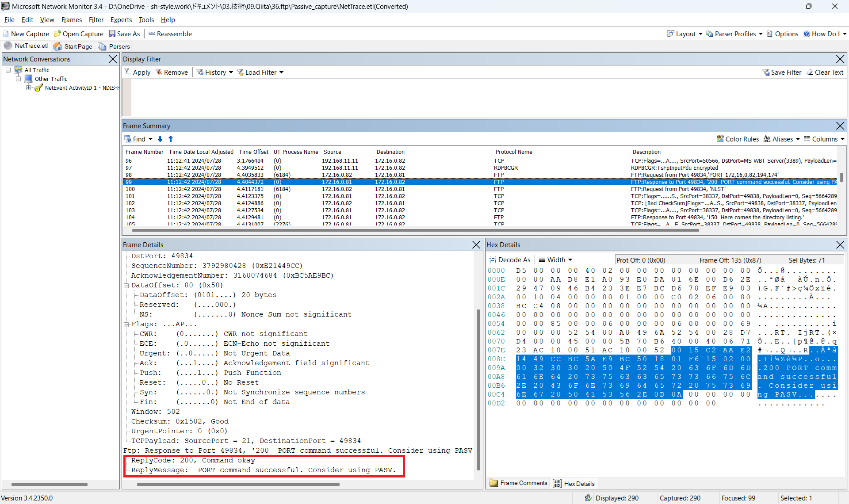The image size is (849, 504).
Task: Expand NetEvent ActivityID tree node
Action: pos(29,88)
